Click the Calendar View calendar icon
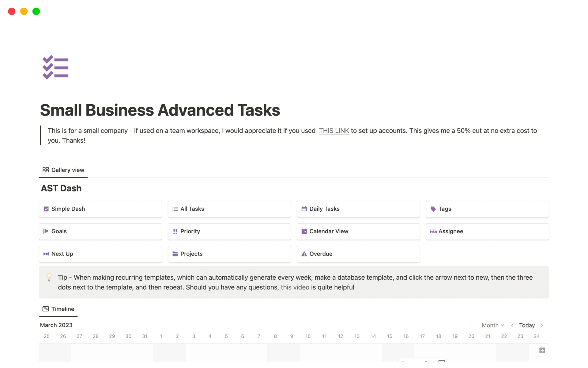The image size is (588, 368). 304,231
